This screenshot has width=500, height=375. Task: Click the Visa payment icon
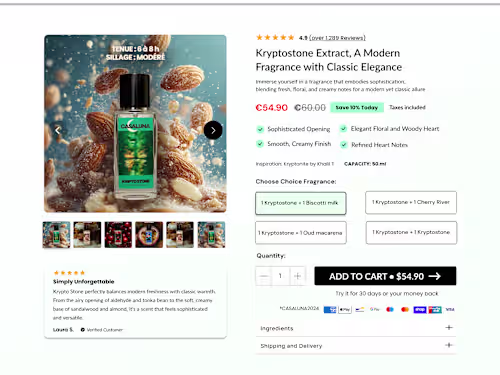click(450, 310)
